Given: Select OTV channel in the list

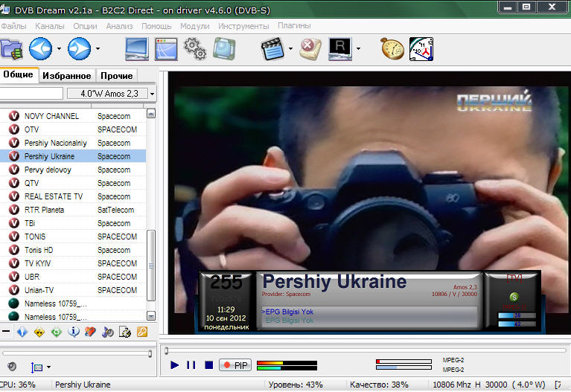Looking at the screenshot, I should [x=73, y=129].
